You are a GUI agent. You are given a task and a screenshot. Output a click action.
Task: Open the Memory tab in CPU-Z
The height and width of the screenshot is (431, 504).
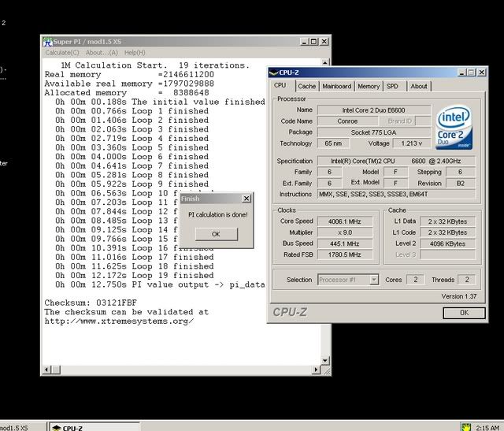(368, 87)
